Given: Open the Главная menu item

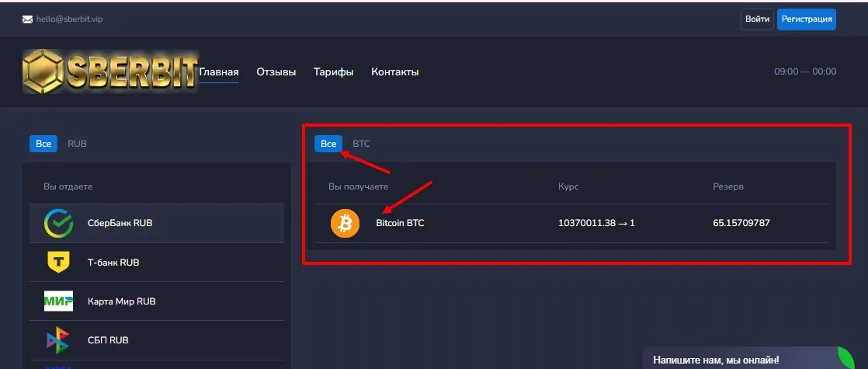Looking at the screenshot, I should (x=219, y=72).
